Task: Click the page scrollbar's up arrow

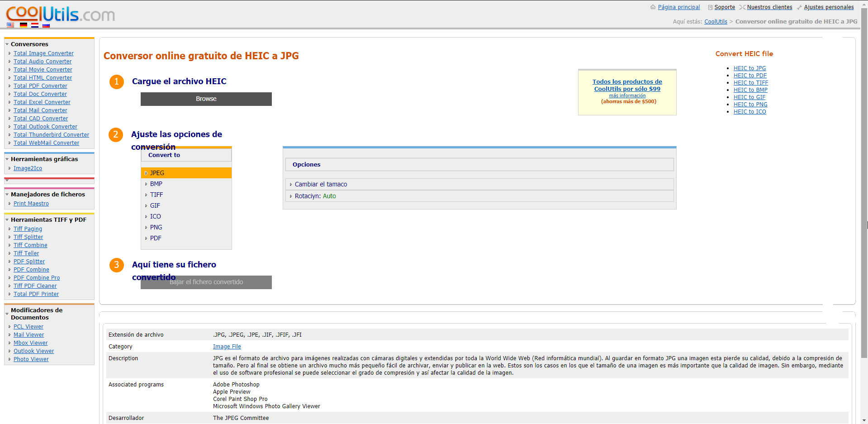Action: 864,4
